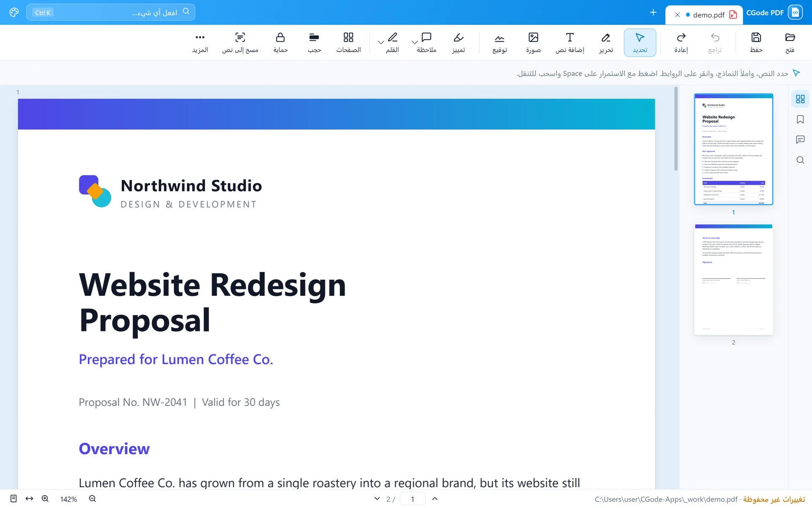Open the توقيع signature tool

coord(499,42)
